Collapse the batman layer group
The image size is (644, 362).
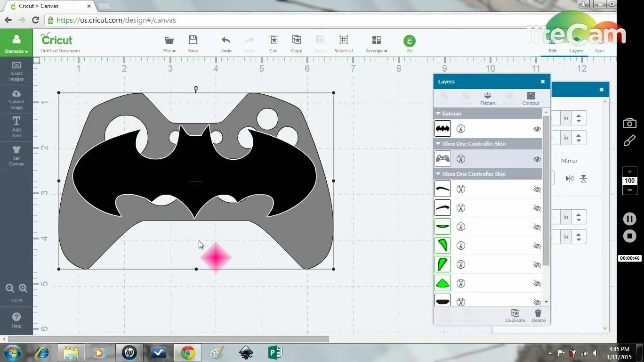click(x=438, y=114)
